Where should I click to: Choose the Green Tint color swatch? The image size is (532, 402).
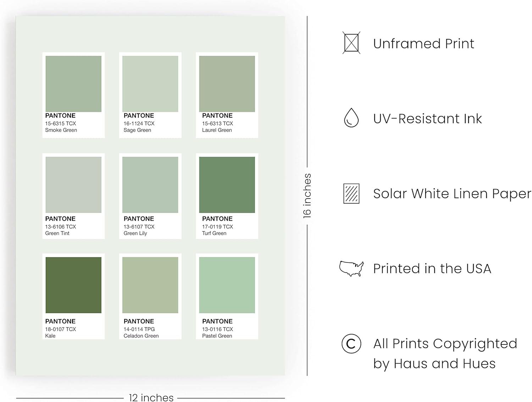point(73,185)
